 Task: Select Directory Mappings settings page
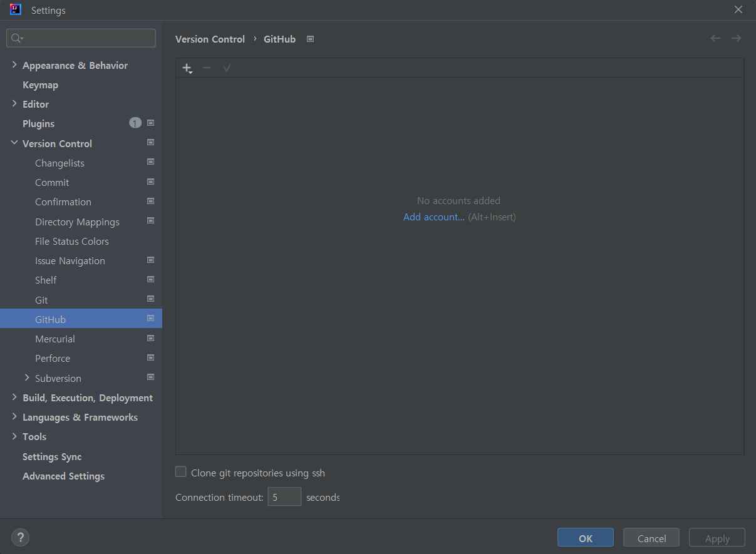77,222
